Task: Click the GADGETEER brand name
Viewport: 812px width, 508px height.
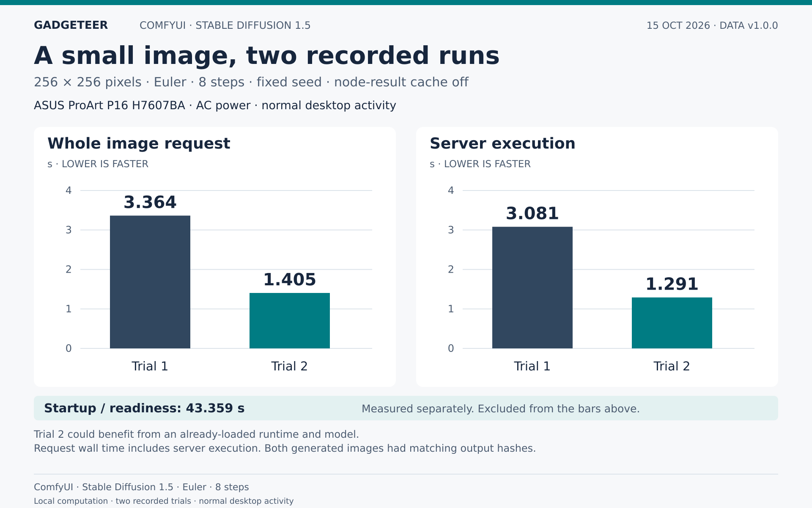Action: [71, 25]
